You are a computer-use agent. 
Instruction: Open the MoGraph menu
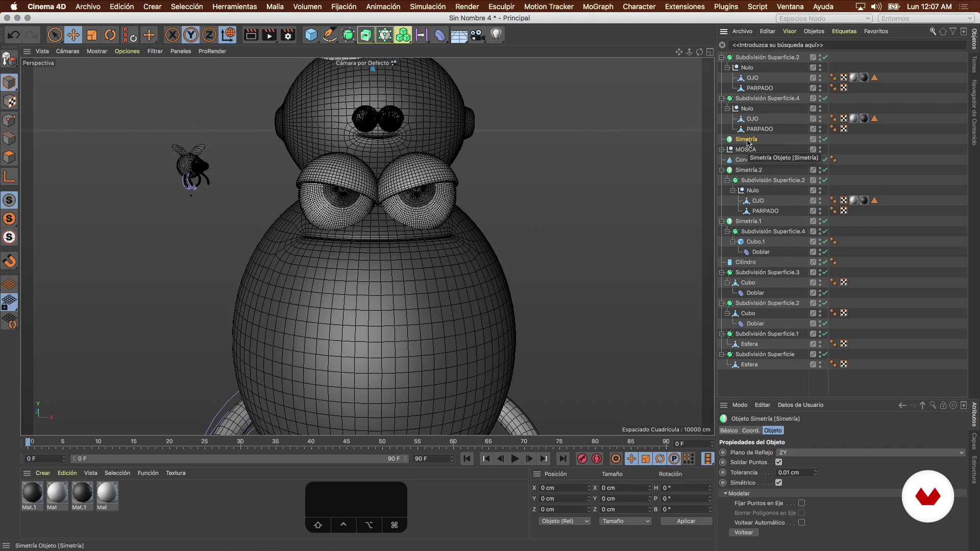point(598,7)
